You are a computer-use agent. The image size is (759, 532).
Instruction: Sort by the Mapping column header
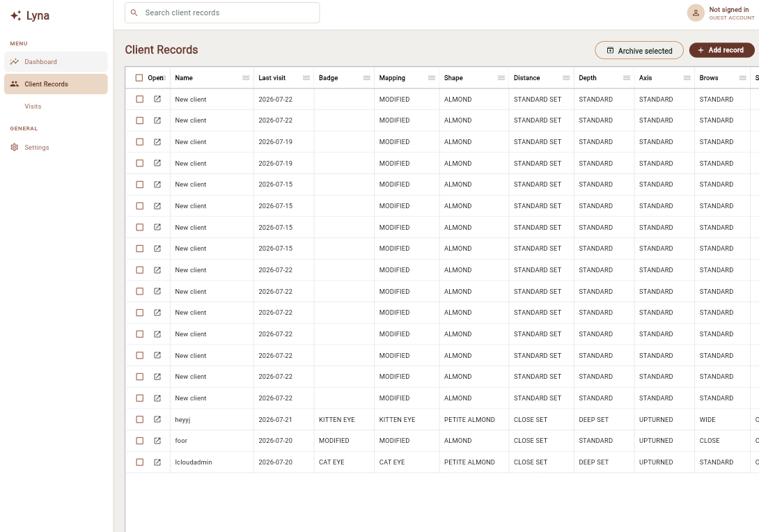(392, 78)
